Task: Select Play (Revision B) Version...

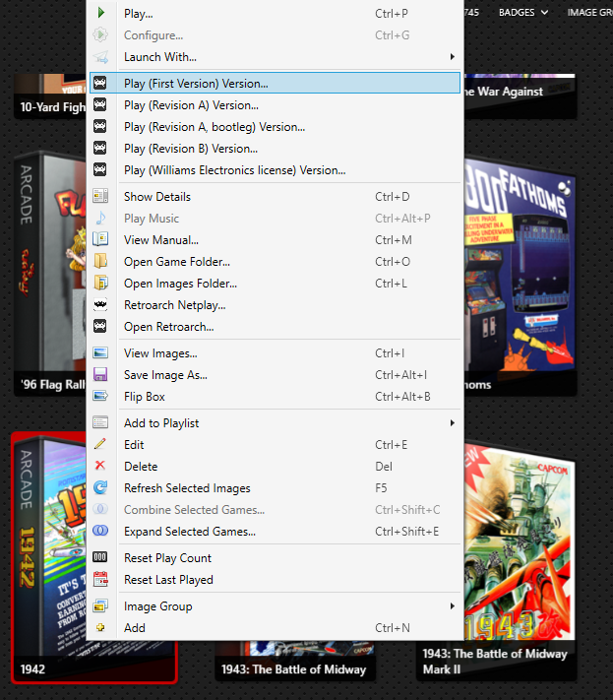Action: pyautogui.click(x=276, y=149)
